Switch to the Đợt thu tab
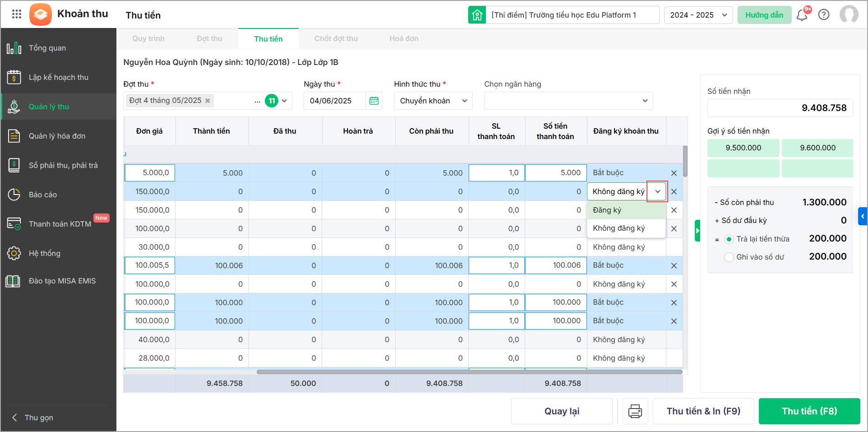This screenshot has height=432, width=868. [209, 39]
